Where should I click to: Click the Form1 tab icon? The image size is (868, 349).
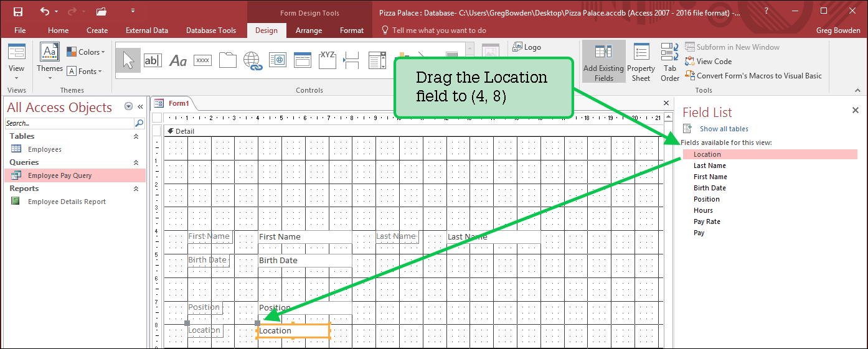pyautogui.click(x=159, y=103)
